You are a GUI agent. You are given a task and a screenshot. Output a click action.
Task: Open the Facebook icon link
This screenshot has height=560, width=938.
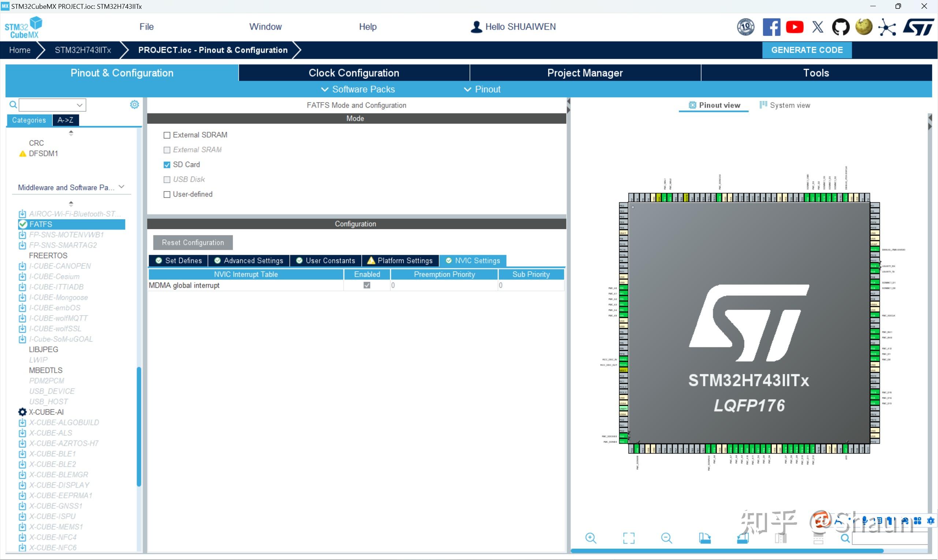771,27
